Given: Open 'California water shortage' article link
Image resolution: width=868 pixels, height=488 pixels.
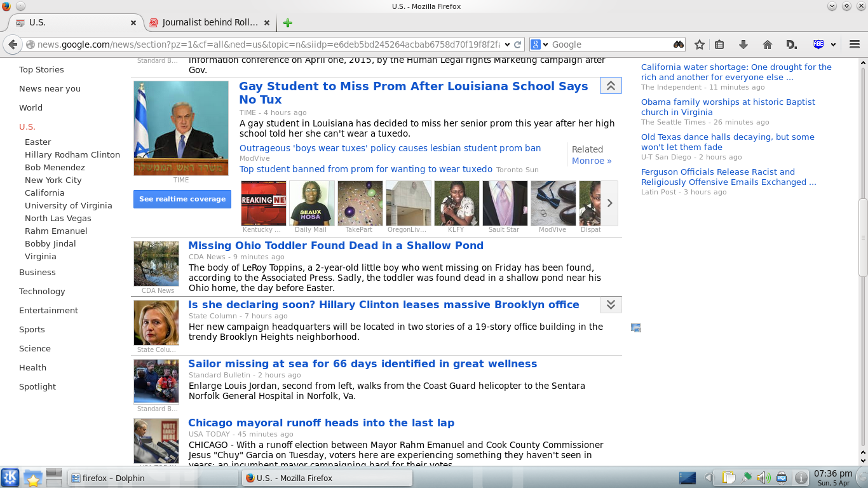Looking at the screenshot, I should tap(736, 72).
